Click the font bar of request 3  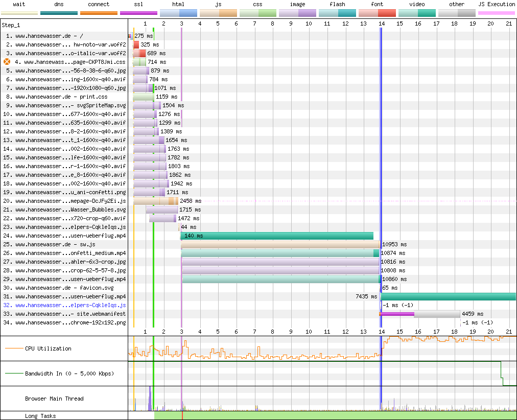coord(139,54)
